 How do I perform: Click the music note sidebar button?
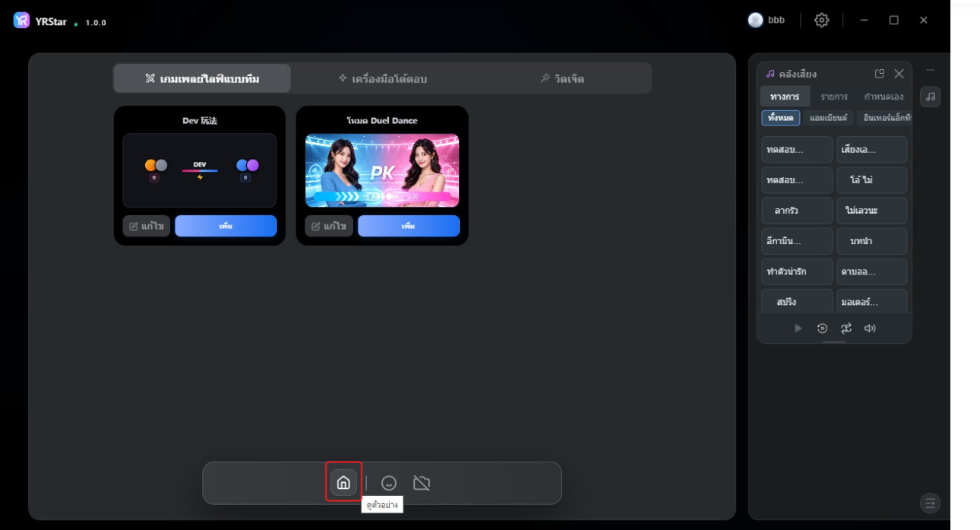(x=931, y=97)
